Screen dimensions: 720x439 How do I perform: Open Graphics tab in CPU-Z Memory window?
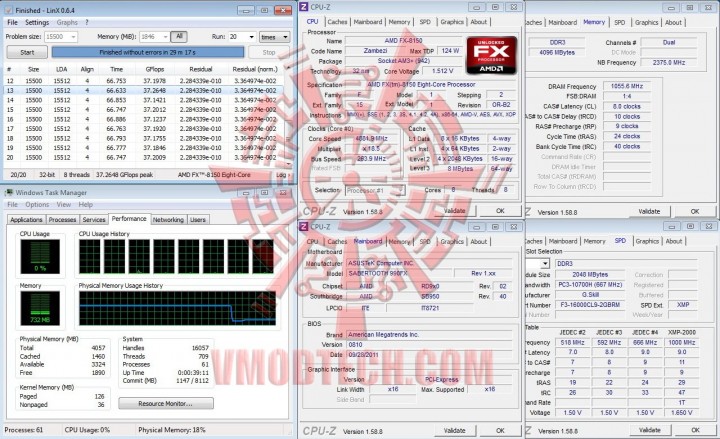[647, 22]
